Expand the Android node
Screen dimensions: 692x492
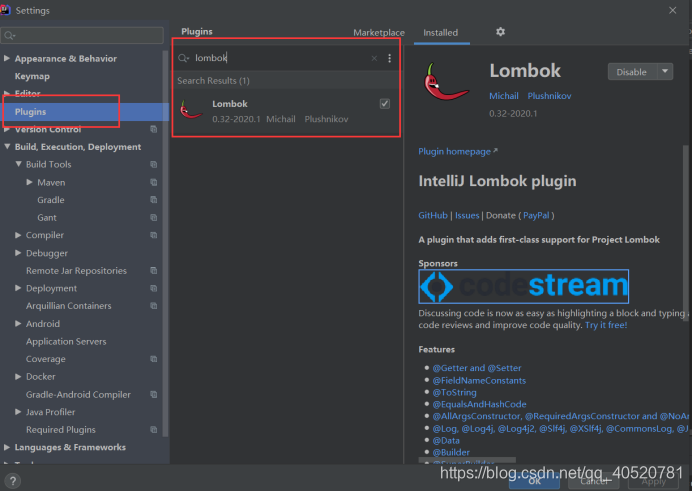point(18,323)
